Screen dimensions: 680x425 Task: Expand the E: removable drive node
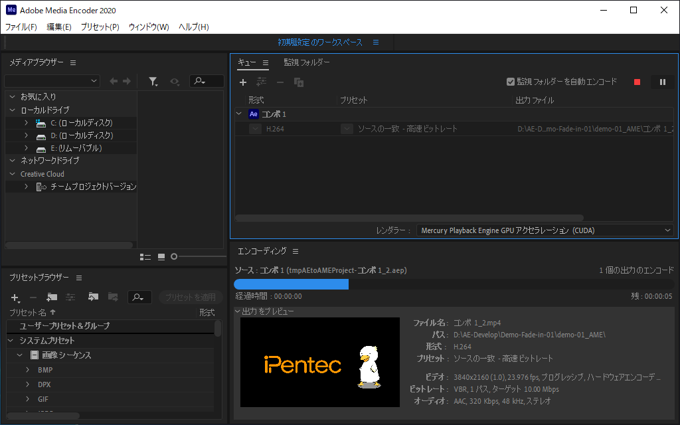click(26, 148)
